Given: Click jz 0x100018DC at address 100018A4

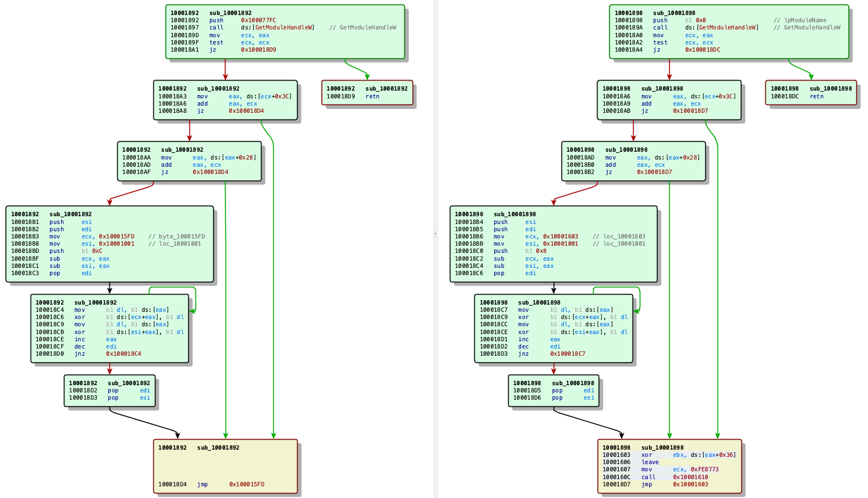Looking at the screenshot, I should pyautogui.click(x=668, y=49).
